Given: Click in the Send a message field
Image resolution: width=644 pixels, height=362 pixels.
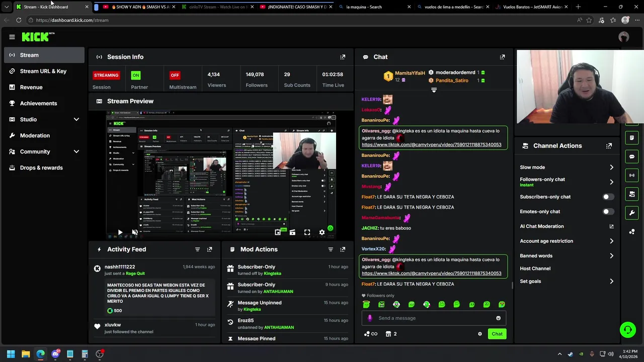Looking at the screenshot, I should click(433, 318).
